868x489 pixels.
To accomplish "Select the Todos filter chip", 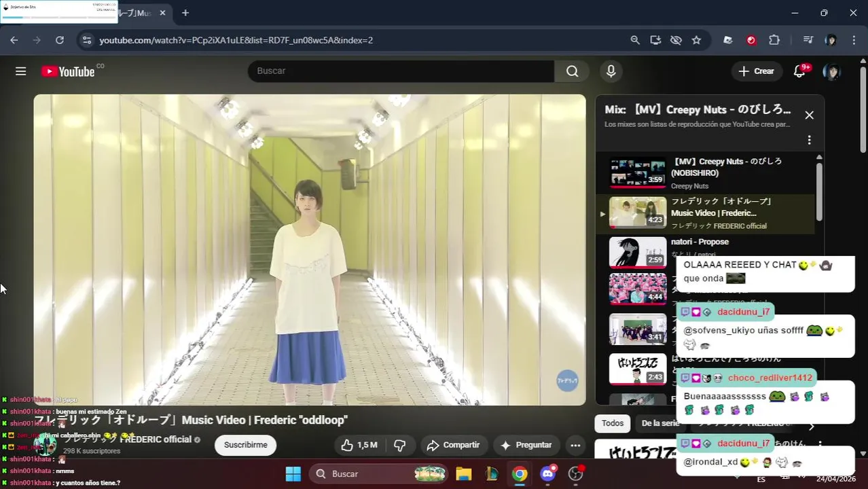I will [612, 423].
